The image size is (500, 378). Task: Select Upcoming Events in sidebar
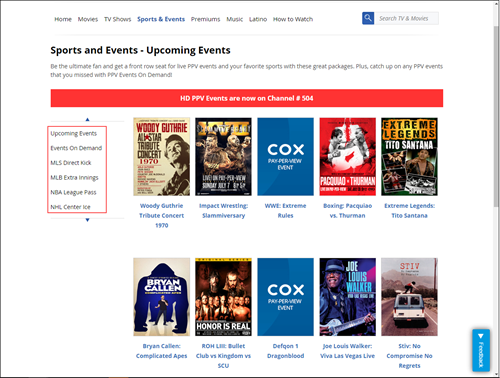click(74, 133)
